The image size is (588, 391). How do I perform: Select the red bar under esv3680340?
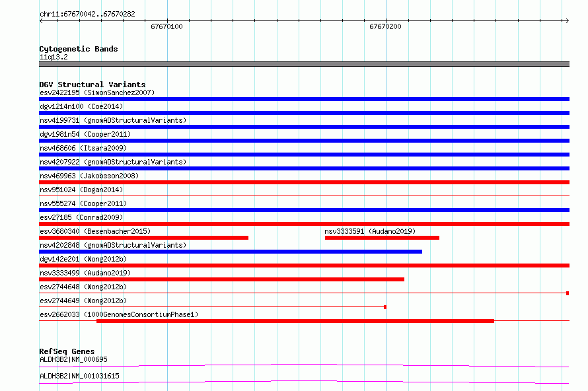[143, 238]
